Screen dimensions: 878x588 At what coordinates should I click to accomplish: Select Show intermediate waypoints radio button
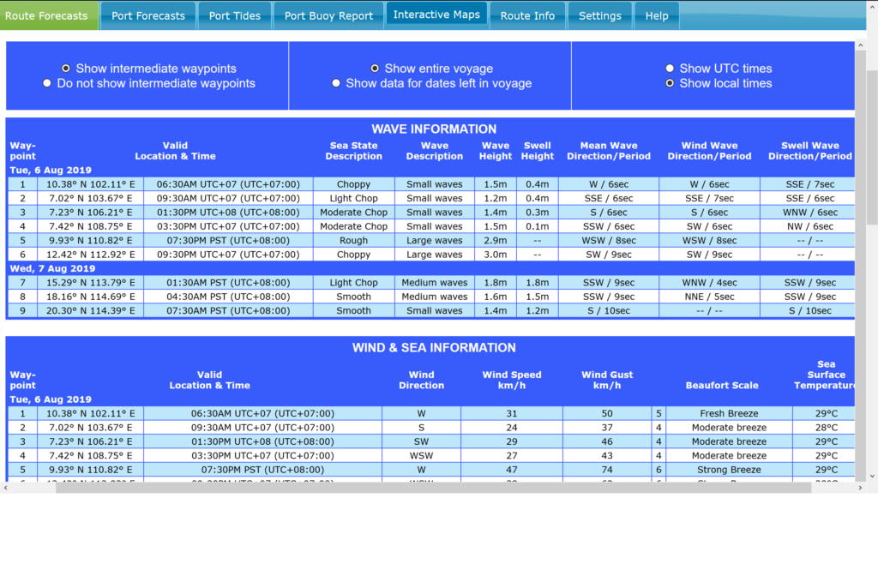(x=66, y=69)
